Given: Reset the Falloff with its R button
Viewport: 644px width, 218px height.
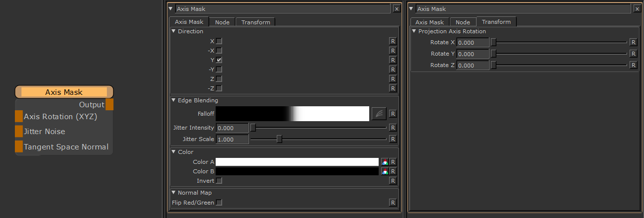Looking at the screenshot, I should (393, 114).
